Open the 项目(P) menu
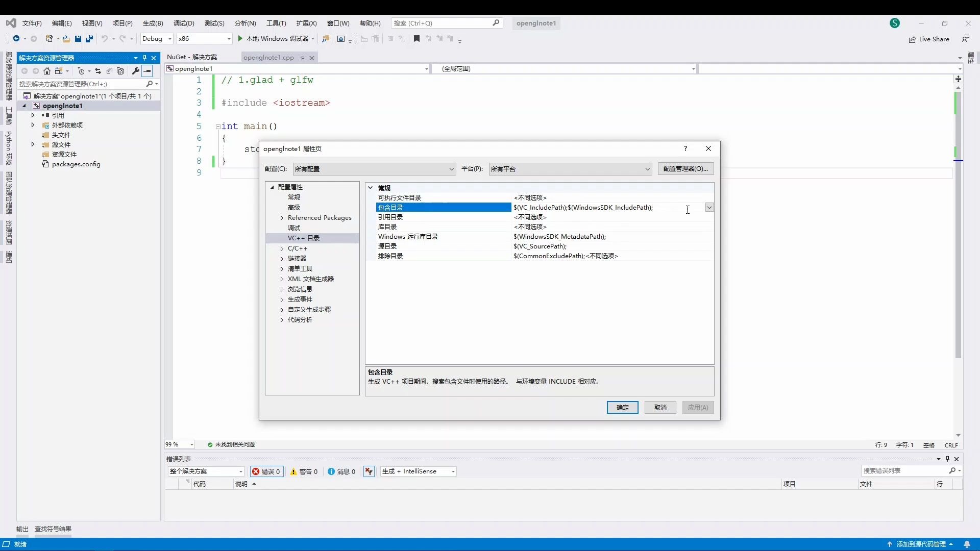980x551 pixels. (x=122, y=23)
